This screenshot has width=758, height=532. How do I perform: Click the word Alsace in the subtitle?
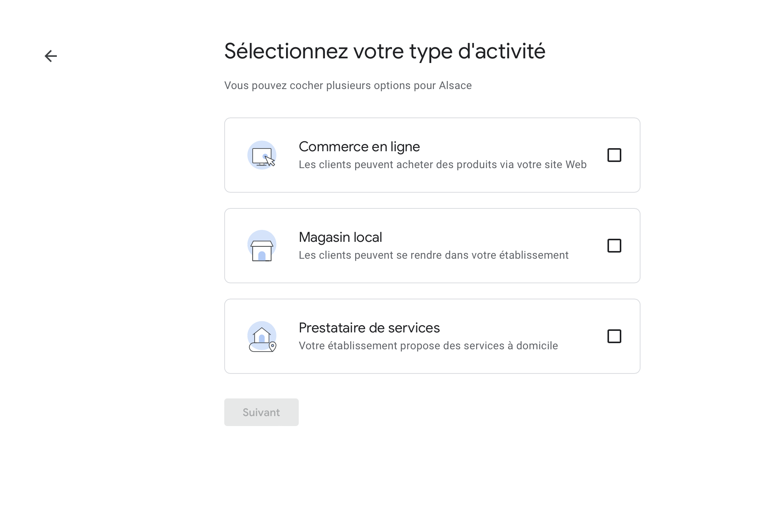tap(455, 86)
